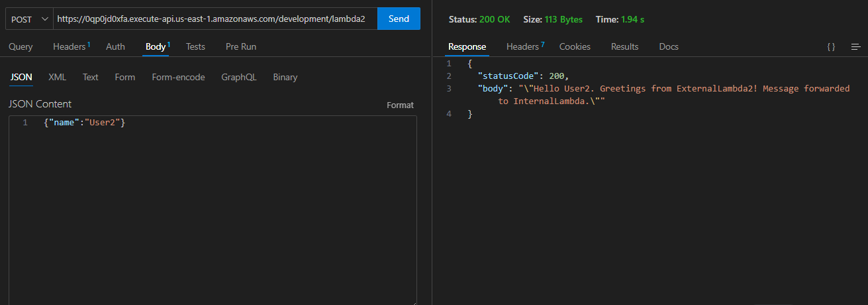Switch to the Pre Run tab
This screenshot has width=868, height=305.
tap(241, 46)
